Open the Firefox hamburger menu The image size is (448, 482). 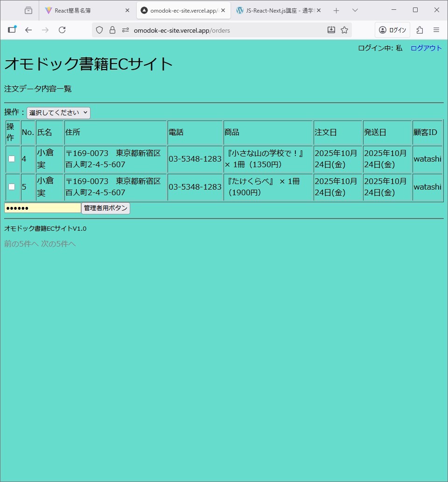coord(436,30)
